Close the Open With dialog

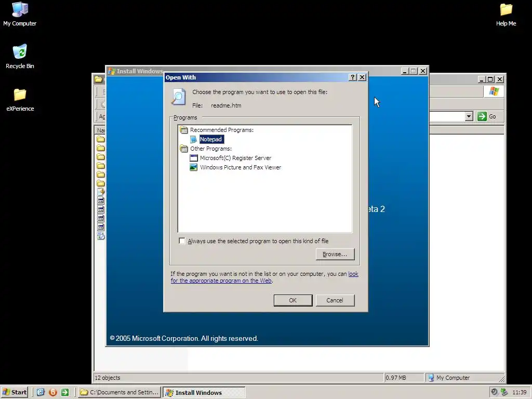point(362,77)
